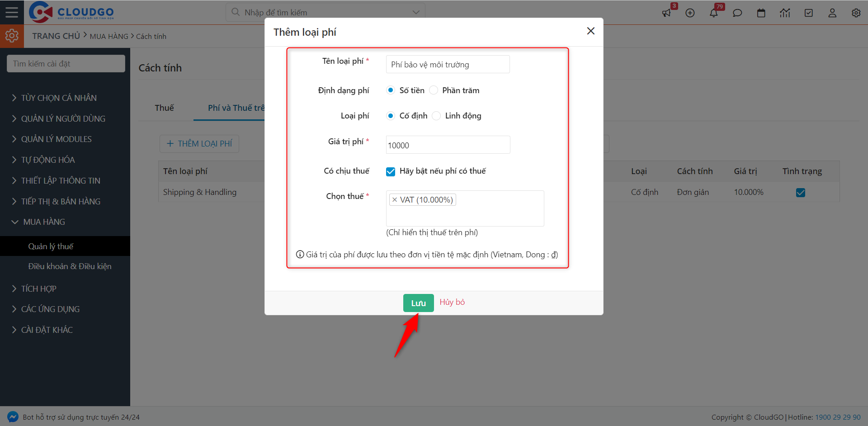Open the notifications bell

pos(713,13)
